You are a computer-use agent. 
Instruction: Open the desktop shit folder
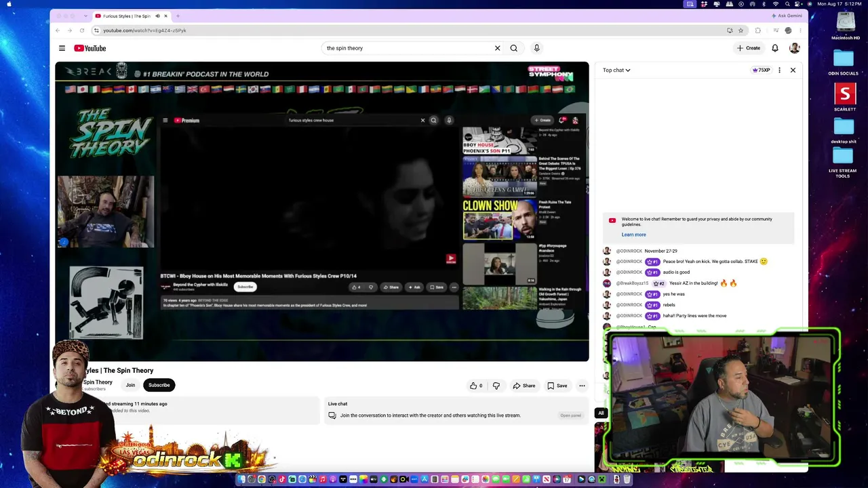pos(844,130)
